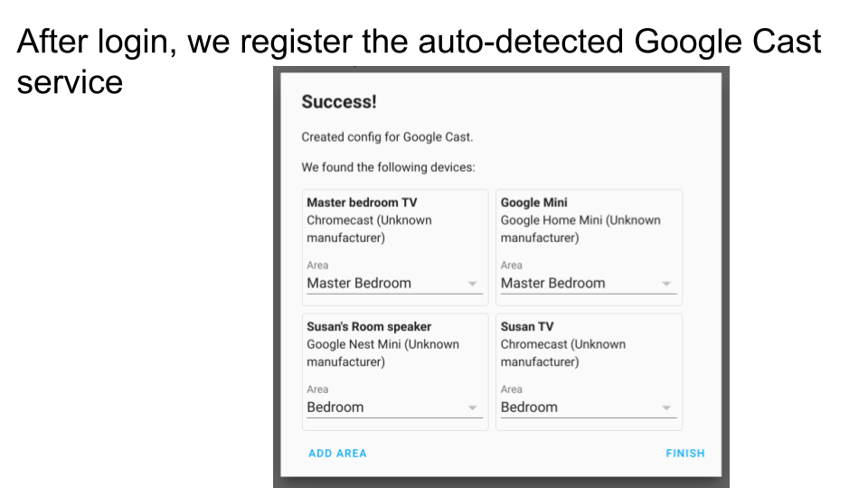Click the "We found the following devices" text

point(388,167)
